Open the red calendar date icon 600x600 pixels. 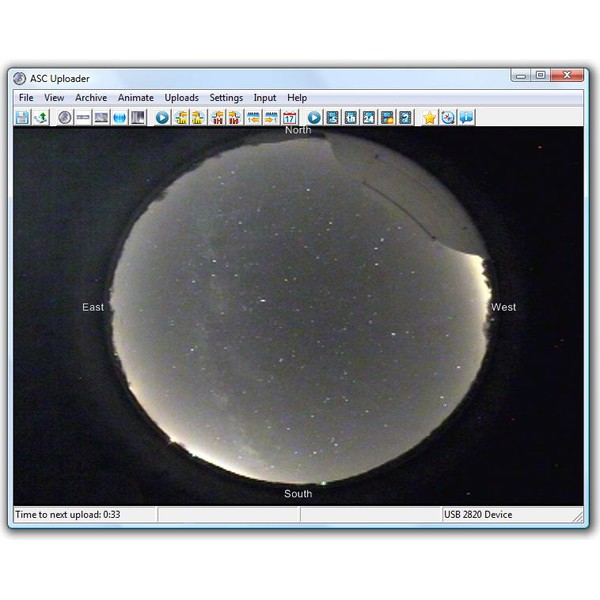289,118
